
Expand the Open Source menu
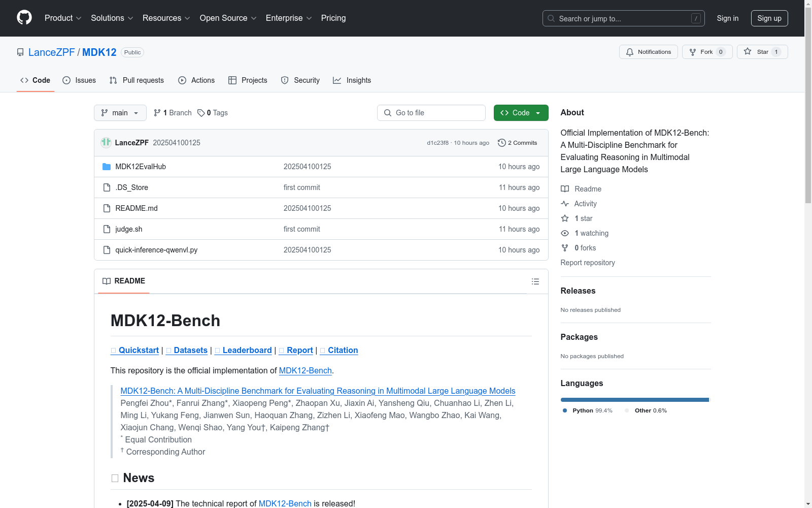(x=228, y=18)
